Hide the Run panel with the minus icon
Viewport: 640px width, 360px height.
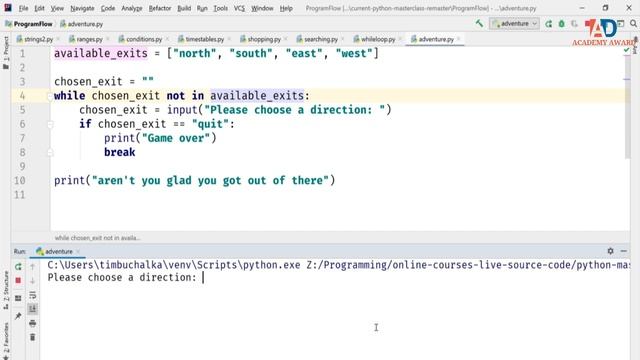pos(624,251)
